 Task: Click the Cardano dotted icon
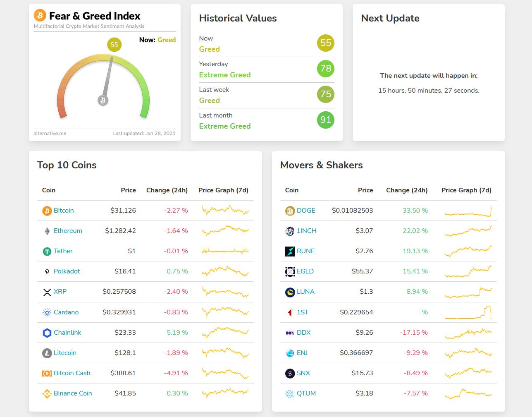click(47, 312)
